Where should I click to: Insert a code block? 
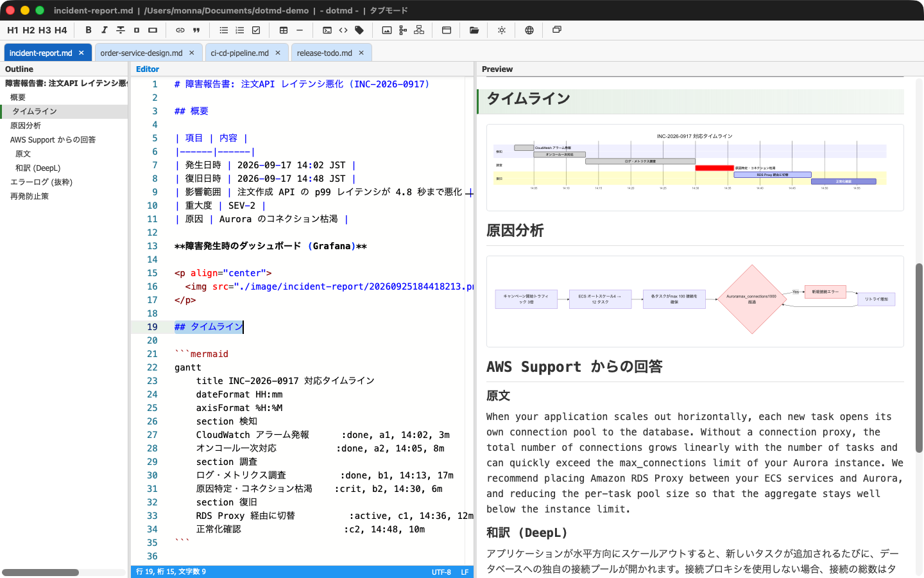click(x=327, y=30)
